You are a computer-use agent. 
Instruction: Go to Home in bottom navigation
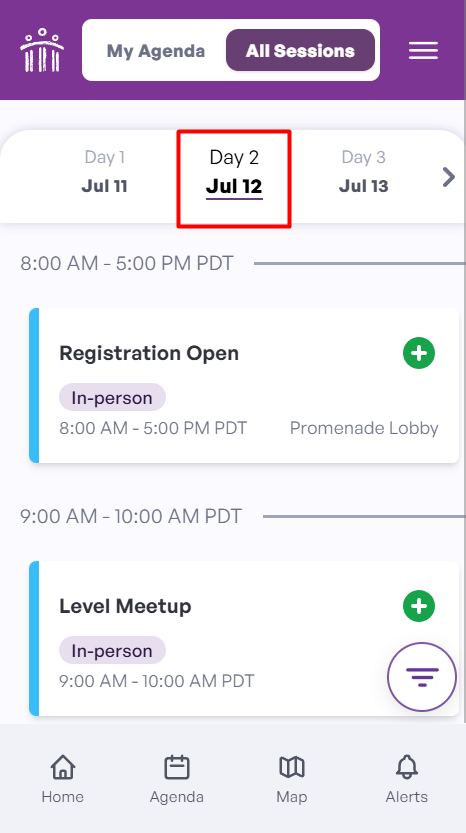pyautogui.click(x=63, y=779)
